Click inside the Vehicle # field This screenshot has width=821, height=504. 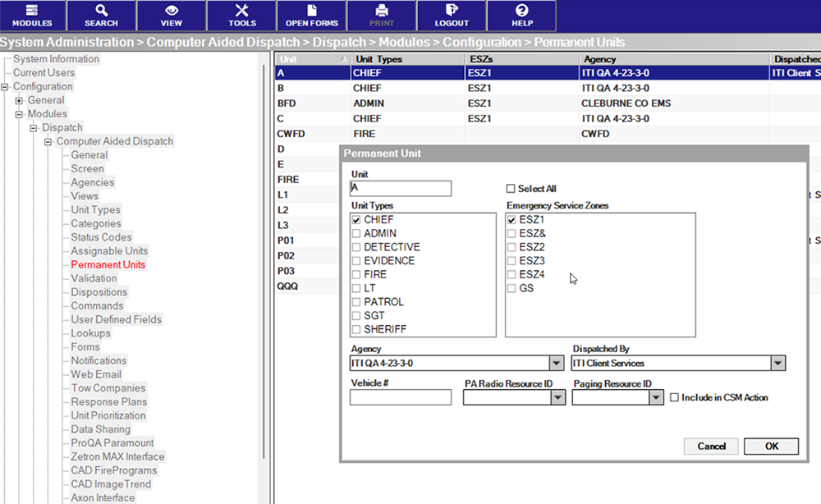400,397
